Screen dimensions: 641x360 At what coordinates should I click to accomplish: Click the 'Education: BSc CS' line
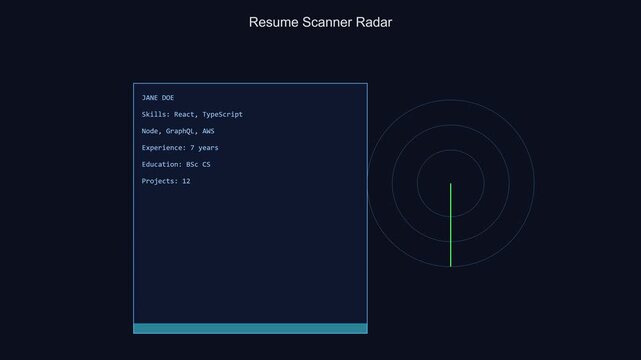point(176,164)
